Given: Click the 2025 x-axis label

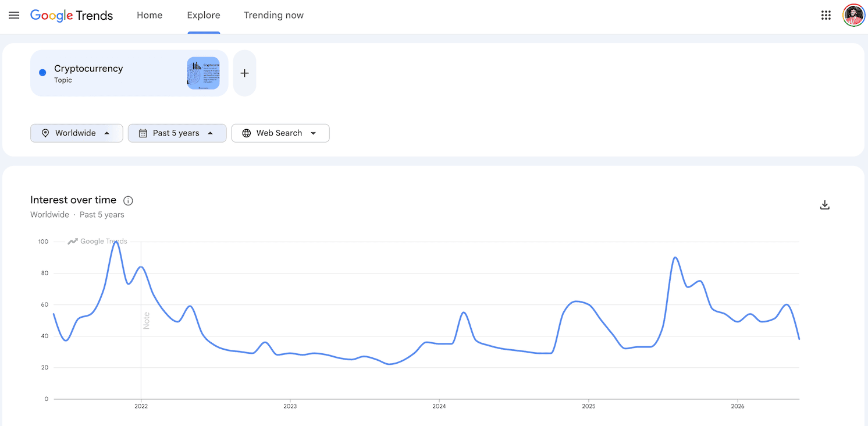Looking at the screenshot, I should pos(588,406).
